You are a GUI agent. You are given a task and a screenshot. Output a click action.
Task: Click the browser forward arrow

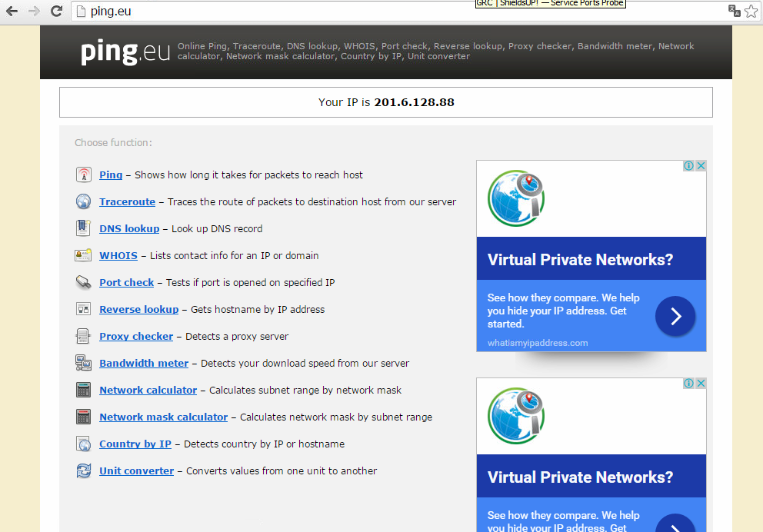pos(34,11)
